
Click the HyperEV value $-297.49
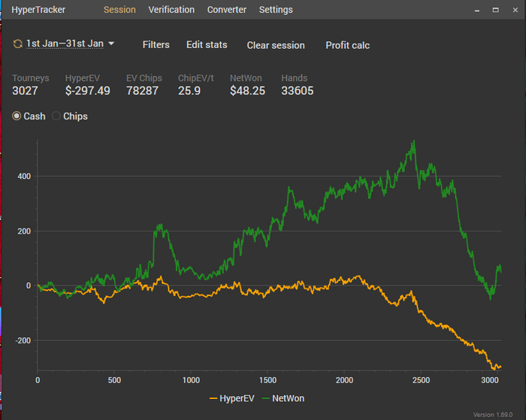pos(88,91)
